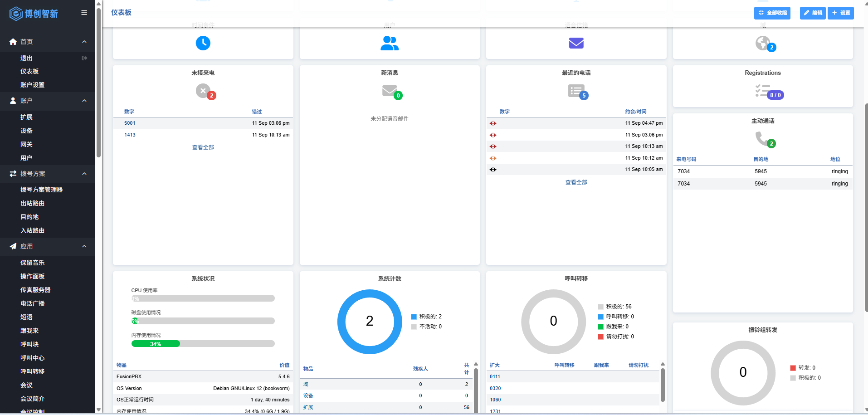
Task: Click 查看全部 under missed calls
Action: tap(203, 147)
